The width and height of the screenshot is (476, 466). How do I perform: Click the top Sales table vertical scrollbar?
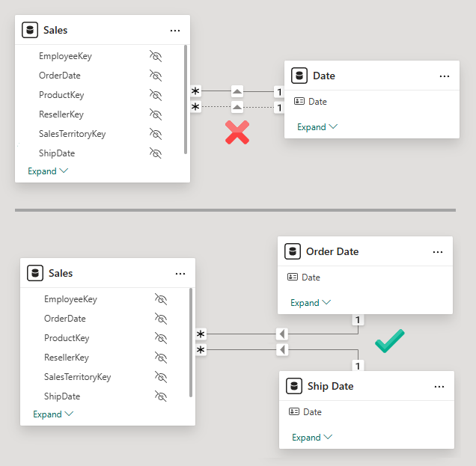tap(186, 99)
